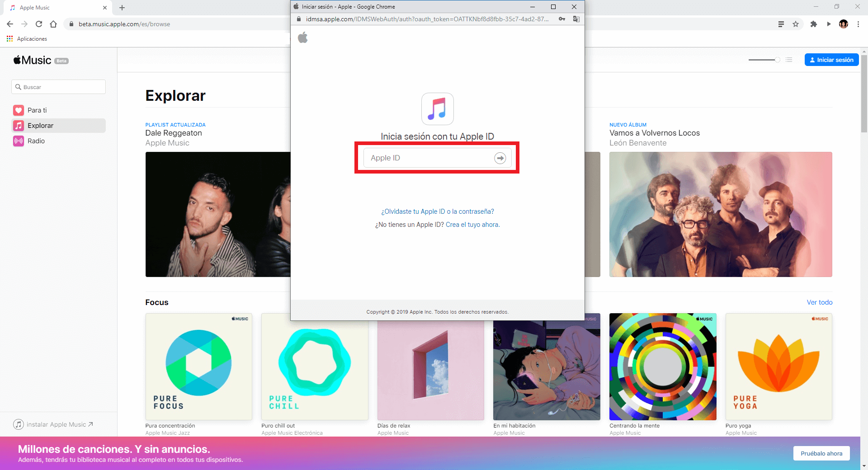
Task: Open a new browser tab
Action: [122, 8]
